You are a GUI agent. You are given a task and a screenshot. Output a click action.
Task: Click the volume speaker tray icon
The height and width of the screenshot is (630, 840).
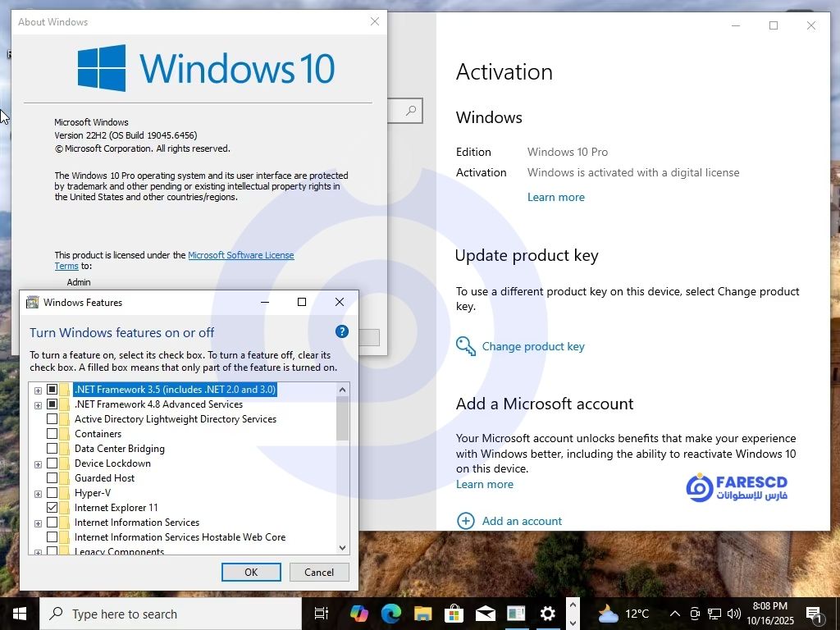[x=733, y=614]
